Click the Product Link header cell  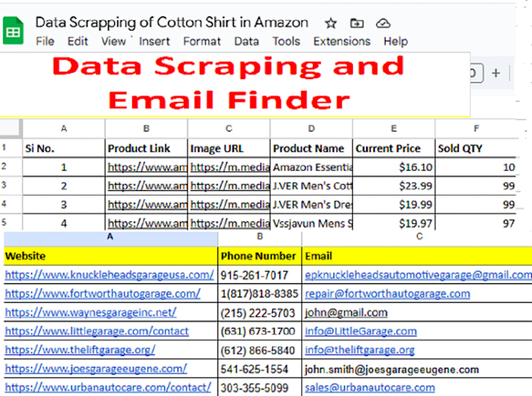point(146,148)
